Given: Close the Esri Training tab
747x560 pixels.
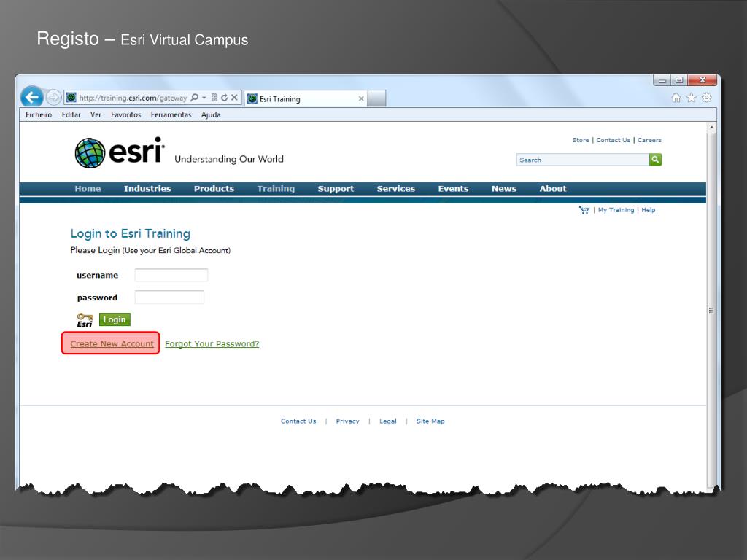Looking at the screenshot, I should click(360, 98).
